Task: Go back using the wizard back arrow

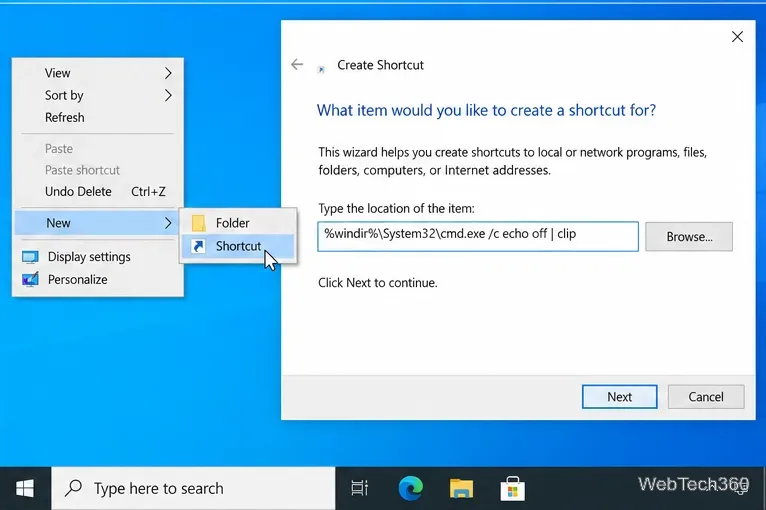Action: [297, 64]
